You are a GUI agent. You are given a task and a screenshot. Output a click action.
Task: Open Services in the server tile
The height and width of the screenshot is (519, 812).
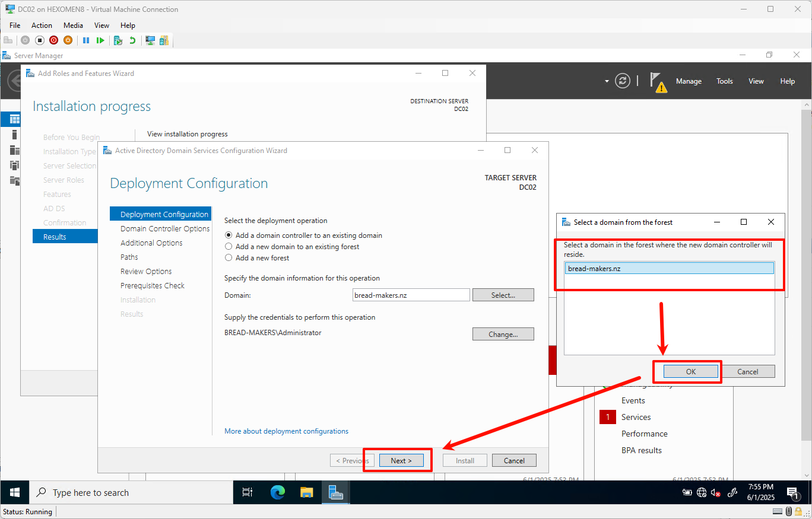tap(636, 417)
